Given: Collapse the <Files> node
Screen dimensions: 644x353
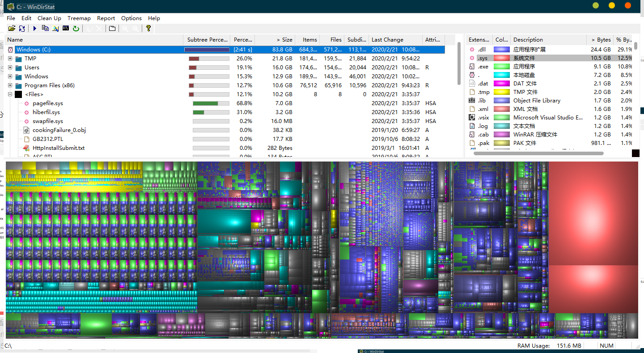Looking at the screenshot, I should click(x=10, y=94).
